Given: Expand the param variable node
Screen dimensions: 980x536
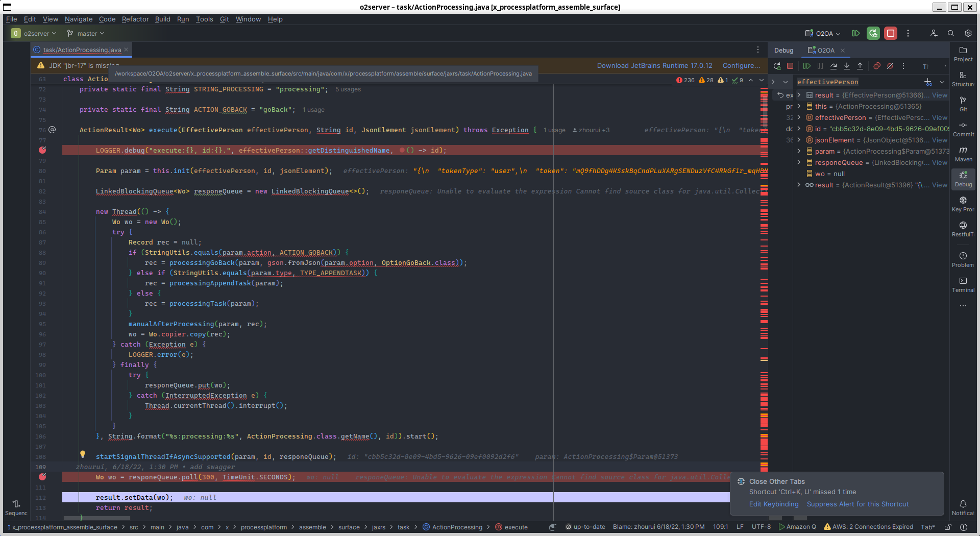Looking at the screenshot, I should point(799,151).
